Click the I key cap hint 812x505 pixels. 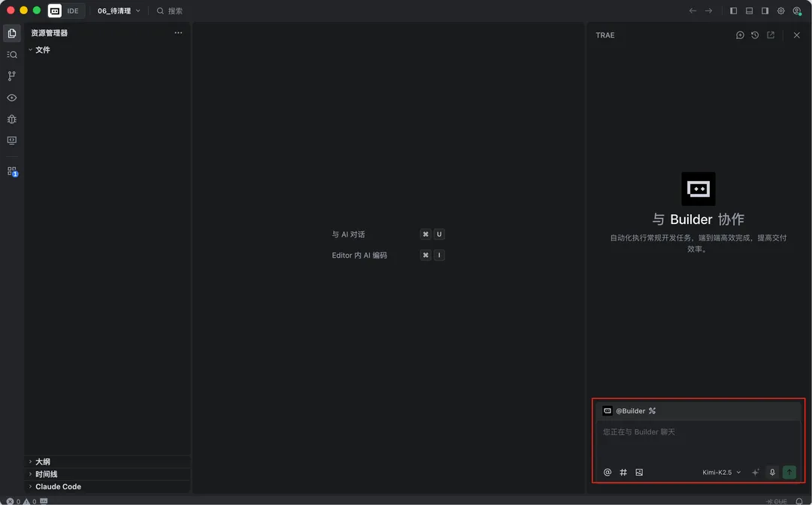[439, 255]
